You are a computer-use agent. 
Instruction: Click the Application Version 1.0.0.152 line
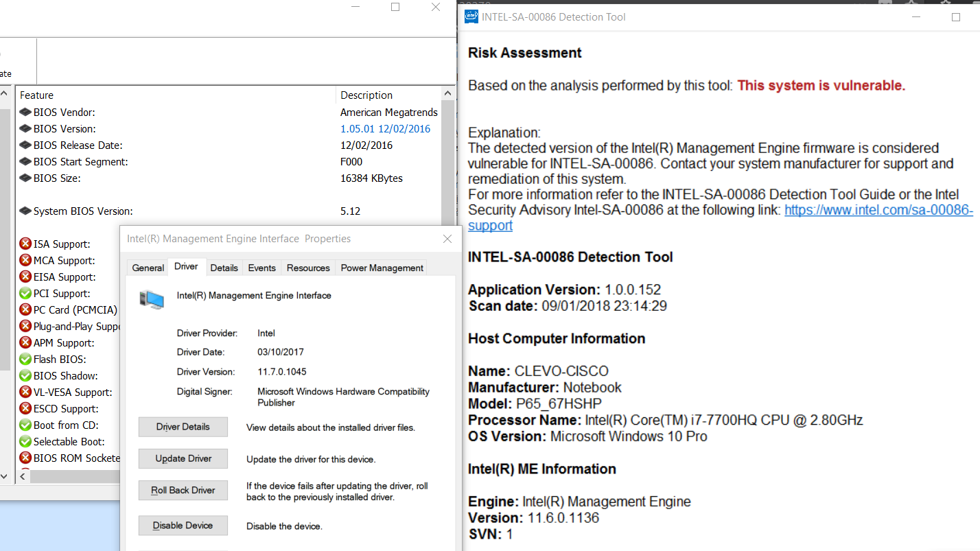[x=565, y=290]
